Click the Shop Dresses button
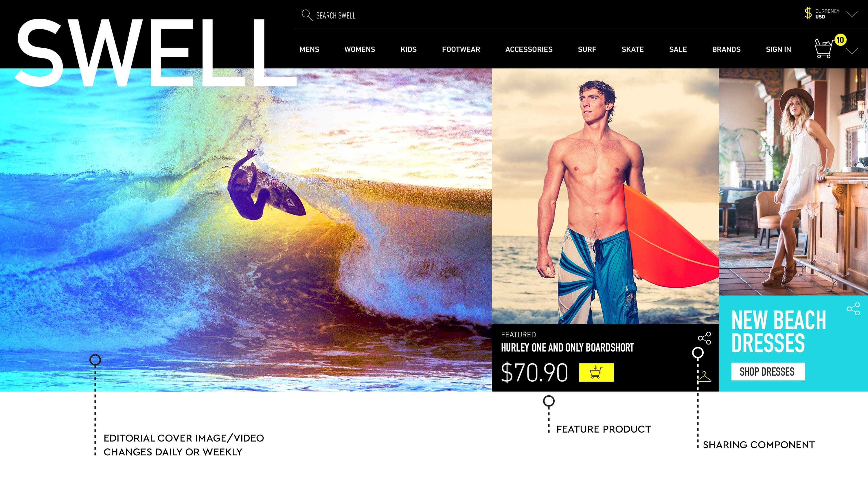868x480 pixels. coord(768,372)
